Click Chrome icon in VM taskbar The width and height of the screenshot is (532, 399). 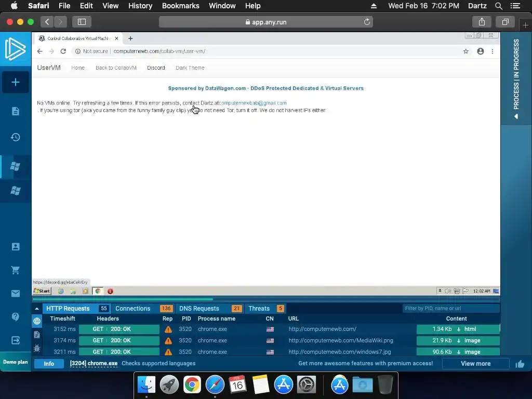tap(98, 291)
